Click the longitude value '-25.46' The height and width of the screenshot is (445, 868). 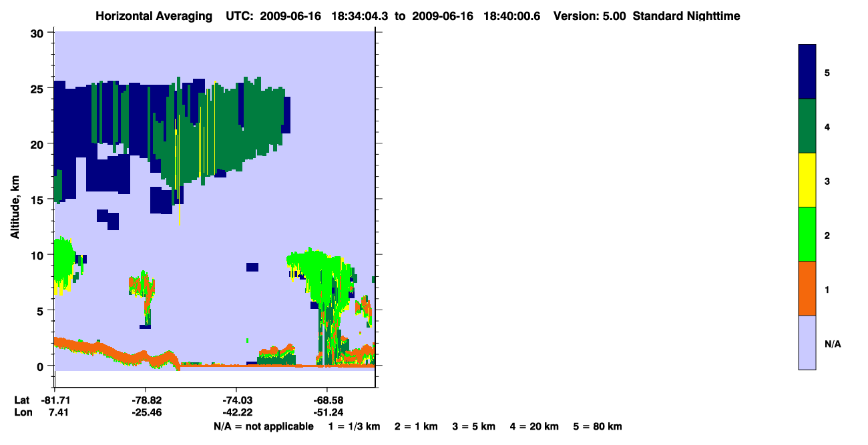[146, 412]
